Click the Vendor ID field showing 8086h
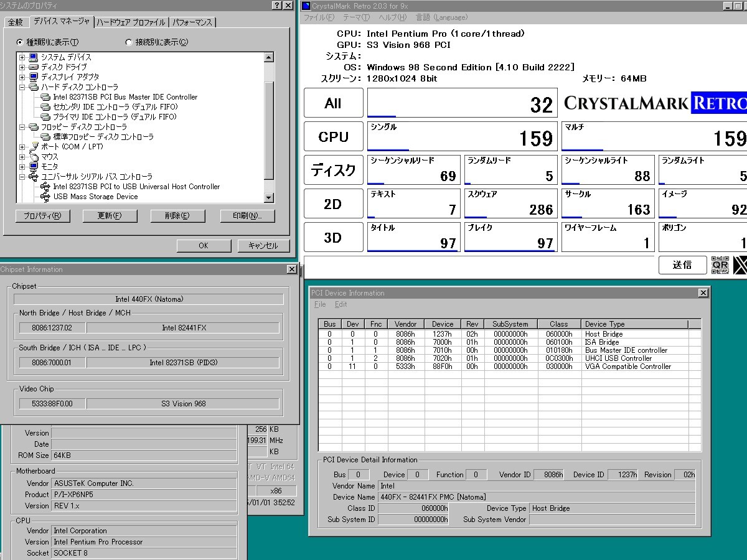The height and width of the screenshot is (560, 747). pos(548,475)
